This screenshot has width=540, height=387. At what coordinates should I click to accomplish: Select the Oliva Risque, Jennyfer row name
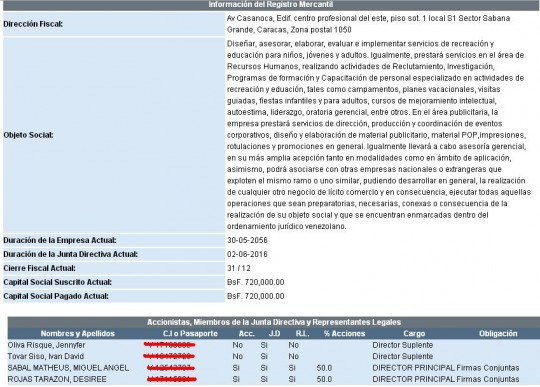(46, 345)
